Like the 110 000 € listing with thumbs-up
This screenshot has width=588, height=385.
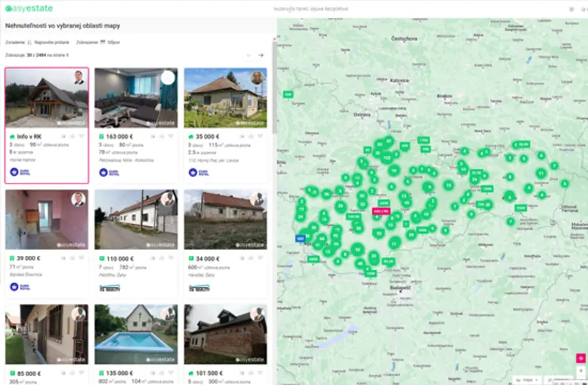[x=162, y=258]
